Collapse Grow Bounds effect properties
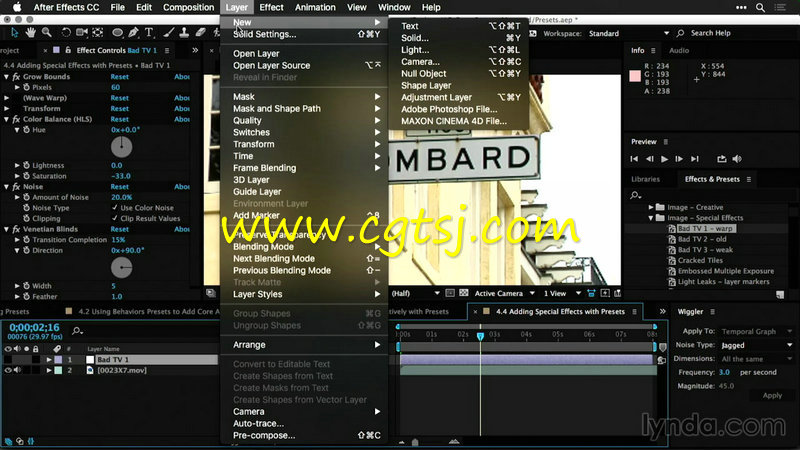This screenshot has height=450, width=800. point(7,77)
